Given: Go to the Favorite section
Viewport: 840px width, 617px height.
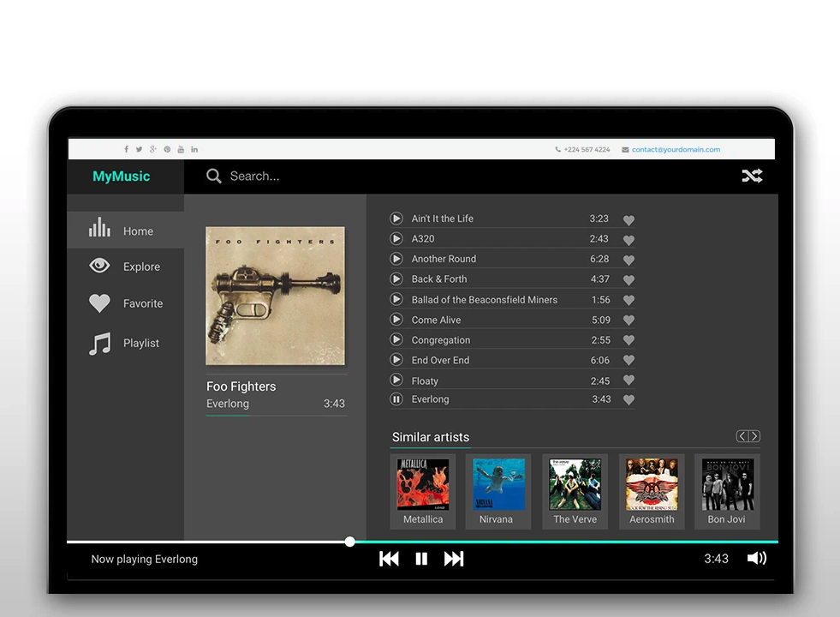Looking at the screenshot, I should 125,303.
